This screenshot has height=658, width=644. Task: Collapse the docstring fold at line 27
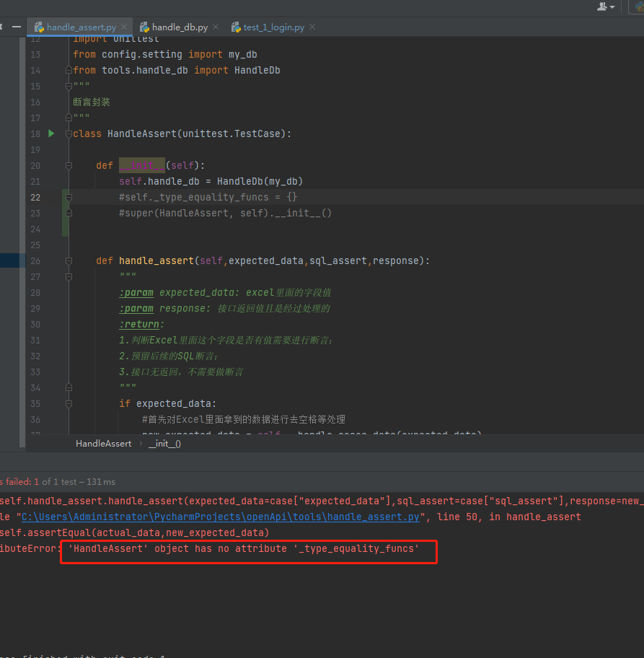(69, 277)
